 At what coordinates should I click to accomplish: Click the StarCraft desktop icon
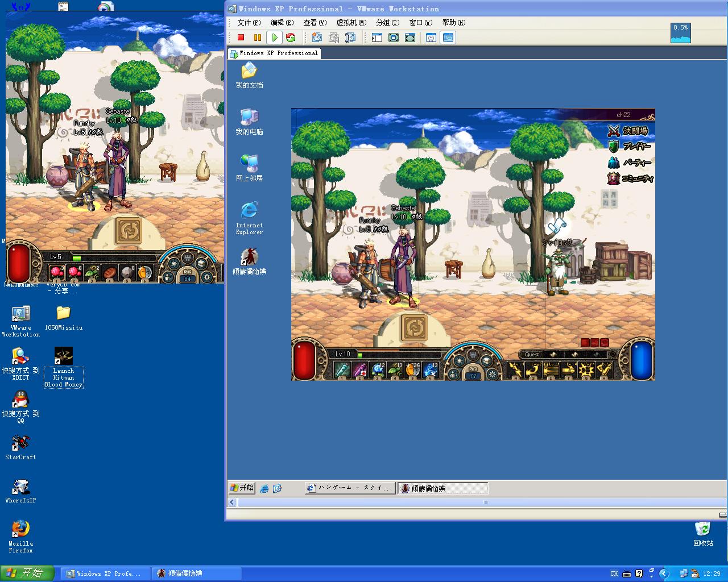click(20, 447)
